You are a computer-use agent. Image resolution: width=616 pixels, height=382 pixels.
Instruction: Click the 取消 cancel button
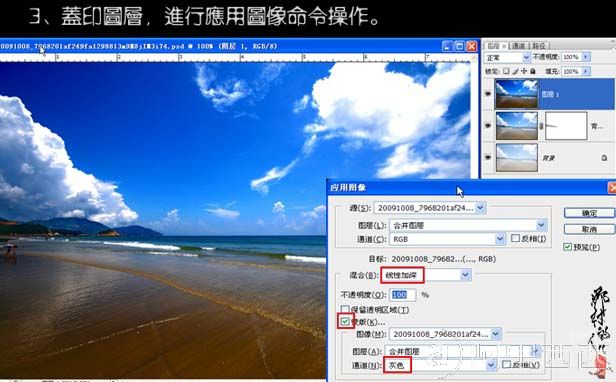589,229
